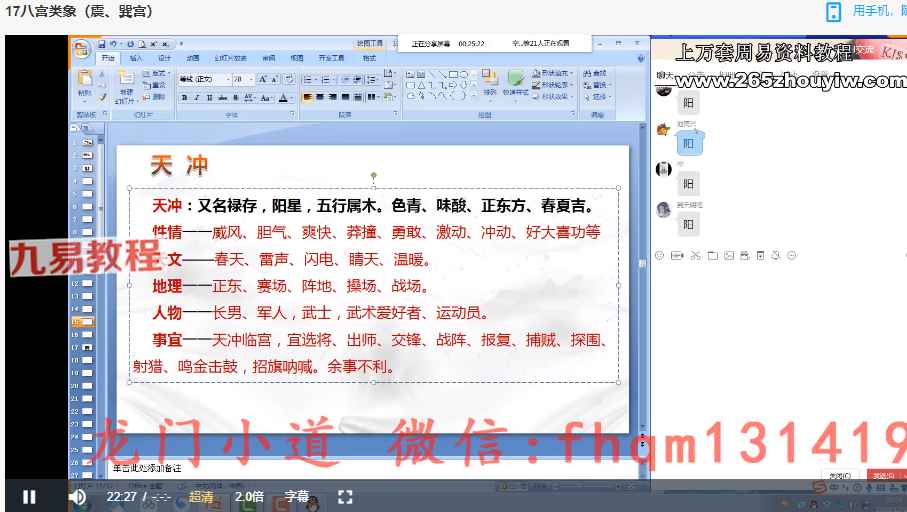Open the 2.0倍 playback speed menu
Screen dimensions: 907x512
click(249, 496)
